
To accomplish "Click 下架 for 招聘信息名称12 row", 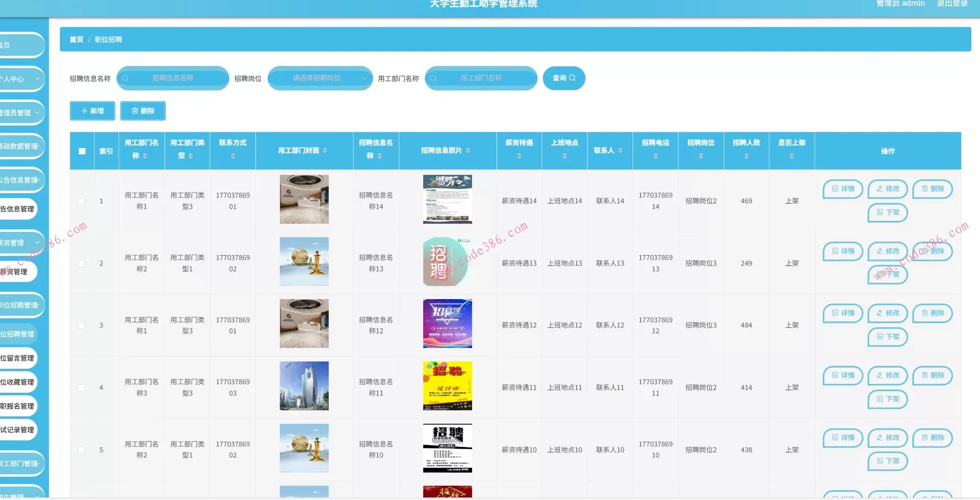I will point(888,337).
